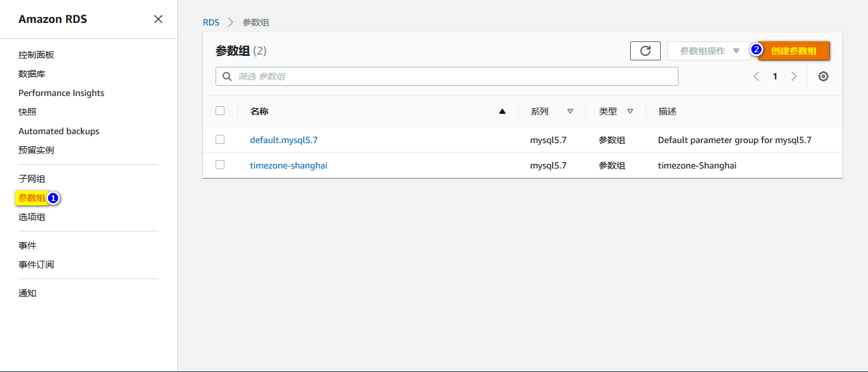Image resolution: width=868 pixels, height=372 pixels.
Task: Go to next page arrow
Action: pos(794,76)
